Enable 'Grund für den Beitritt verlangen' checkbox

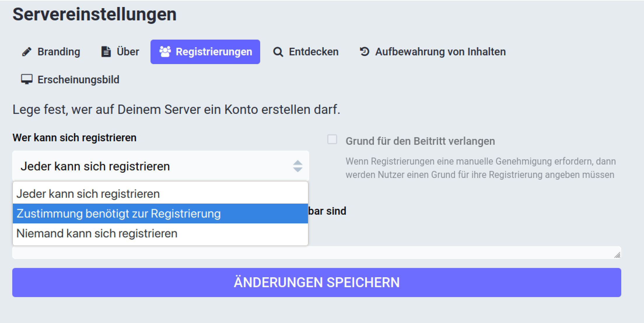(x=332, y=140)
